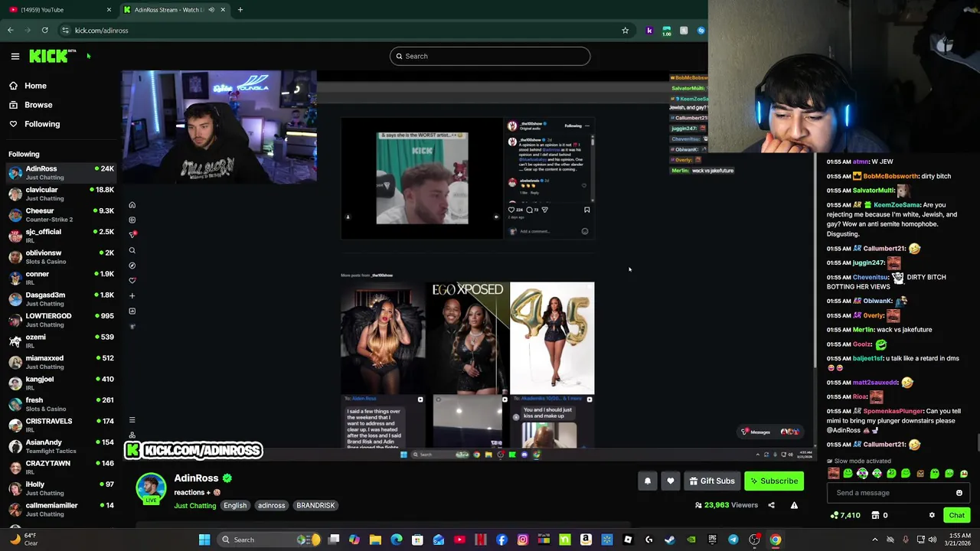Open a new browser tab
The height and width of the screenshot is (551, 980).
pyautogui.click(x=240, y=10)
